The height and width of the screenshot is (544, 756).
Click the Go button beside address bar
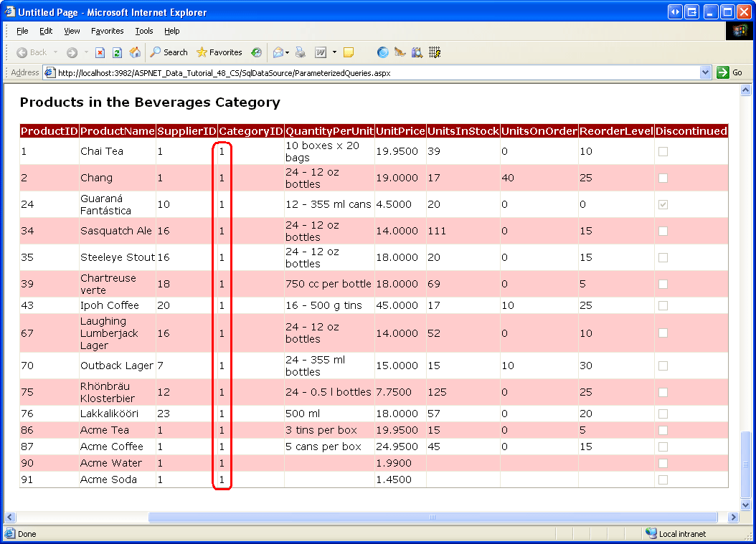[730, 72]
